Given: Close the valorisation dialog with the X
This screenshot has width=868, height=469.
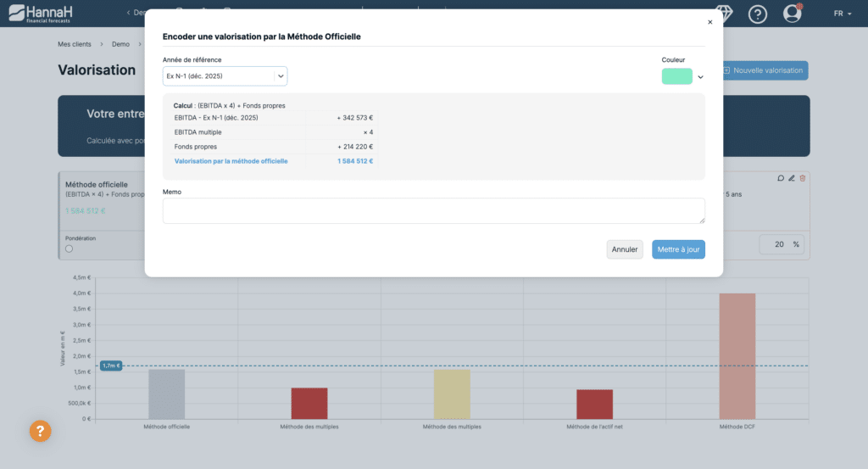Looking at the screenshot, I should (709, 22).
